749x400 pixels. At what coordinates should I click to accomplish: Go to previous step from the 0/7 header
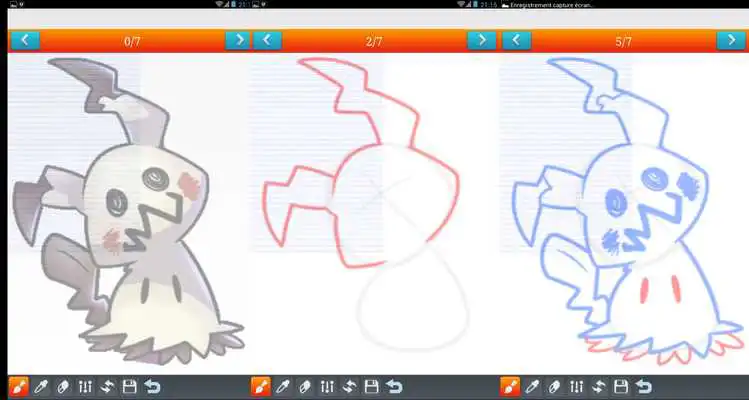(25, 40)
